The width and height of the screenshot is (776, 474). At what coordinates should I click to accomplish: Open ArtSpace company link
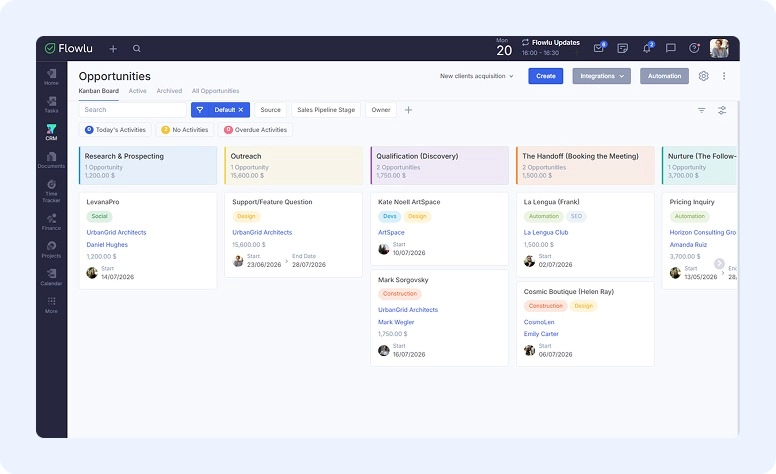(x=391, y=232)
